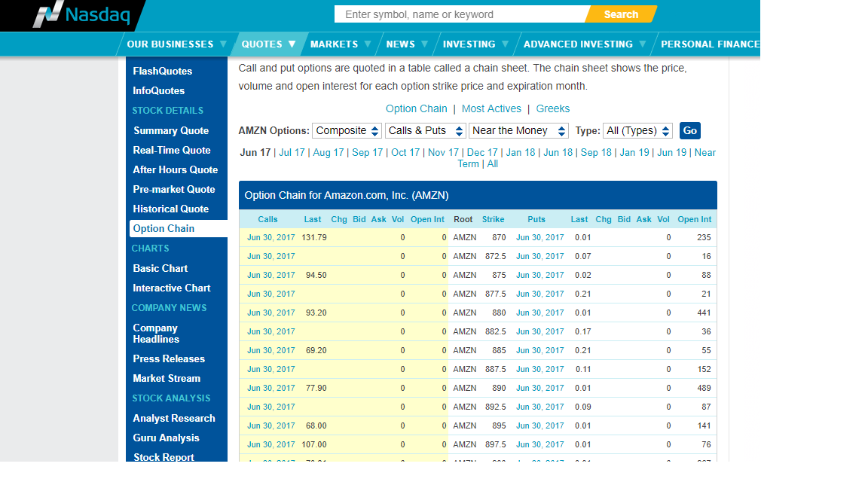
Task: Open Basic Chart in the sidebar
Action: (160, 268)
